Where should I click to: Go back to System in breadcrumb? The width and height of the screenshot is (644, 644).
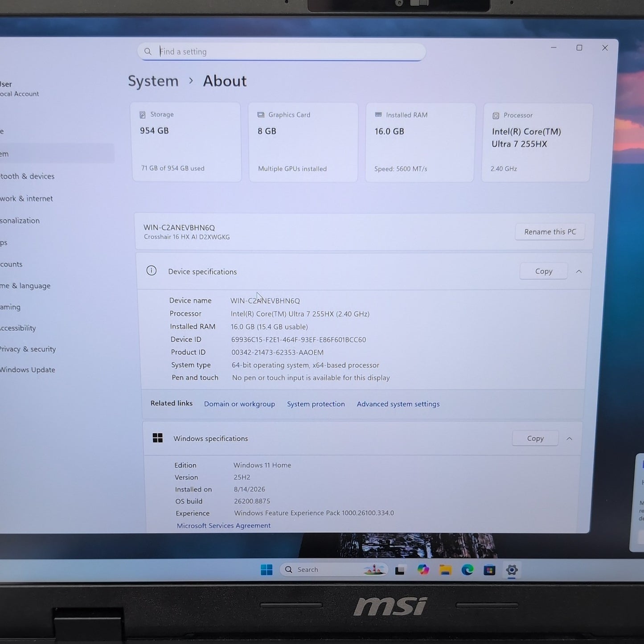(x=153, y=81)
